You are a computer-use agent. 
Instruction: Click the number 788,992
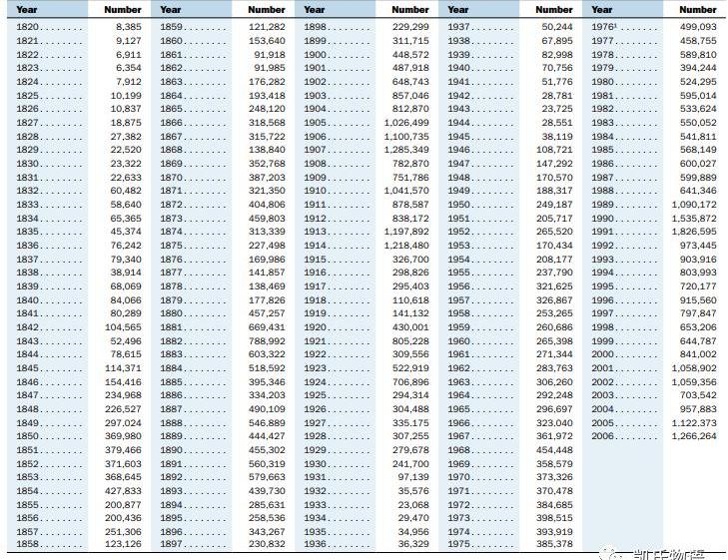[x=267, y=341]
